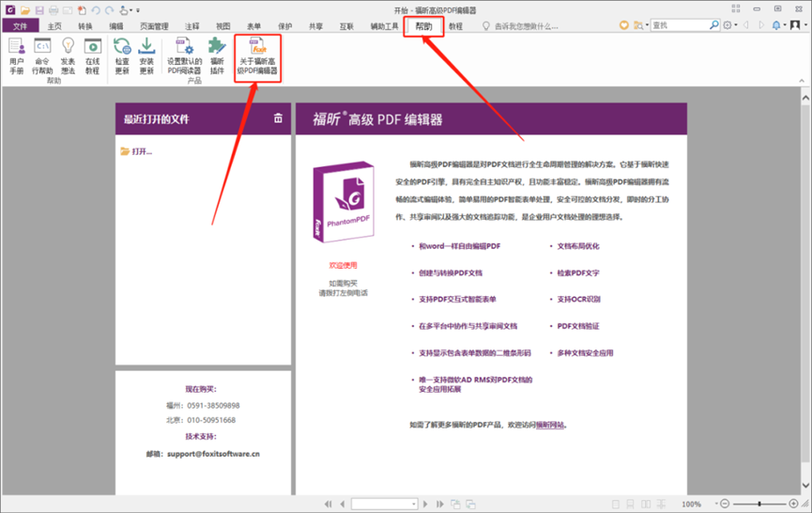Viewport: 812px width, 513px height.
Task: Click the email envelope icon in quick access toolbar
Action: pos(68,9)
